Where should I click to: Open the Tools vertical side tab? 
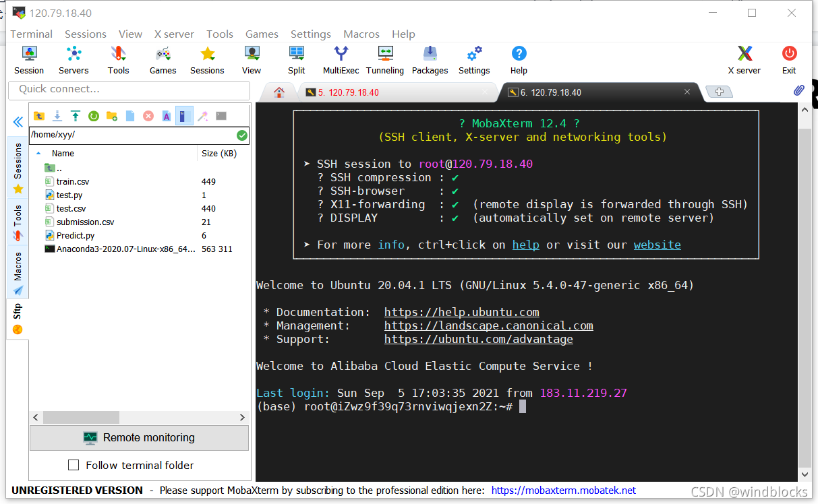click(x=18, y=222)
